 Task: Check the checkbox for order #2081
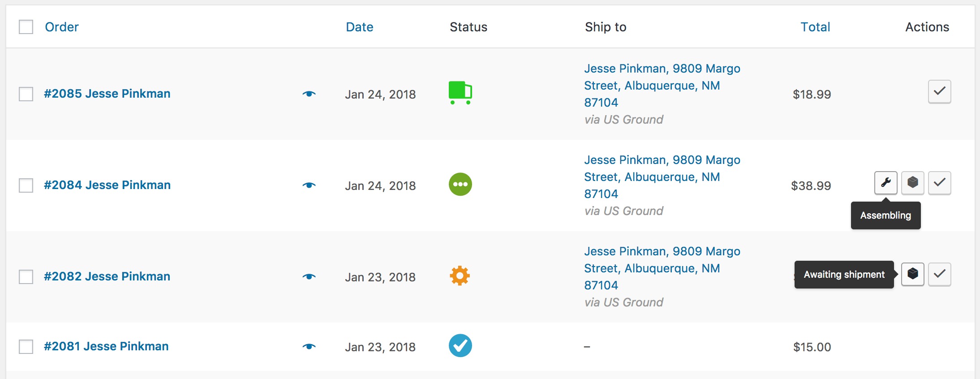pyautogui.click(x=26, y=345)
